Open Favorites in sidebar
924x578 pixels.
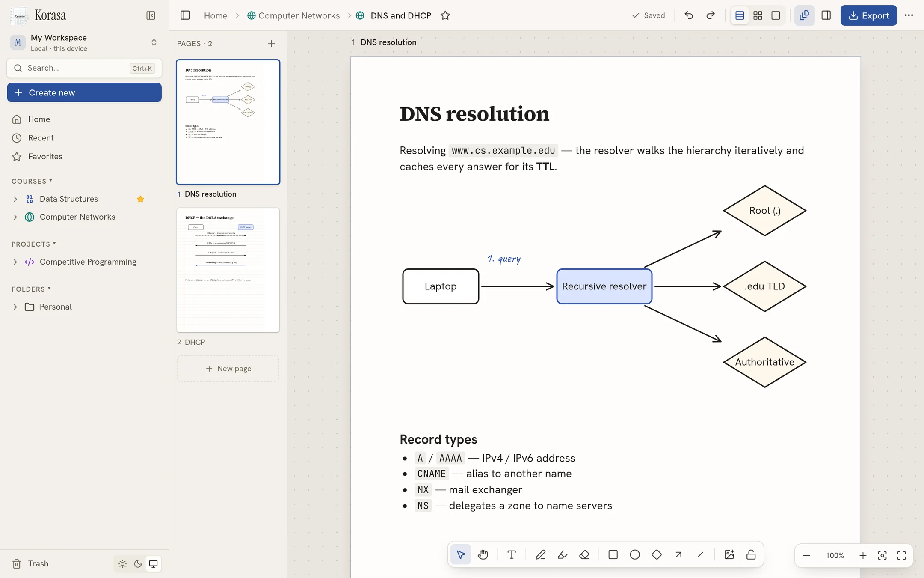(84, 157)
